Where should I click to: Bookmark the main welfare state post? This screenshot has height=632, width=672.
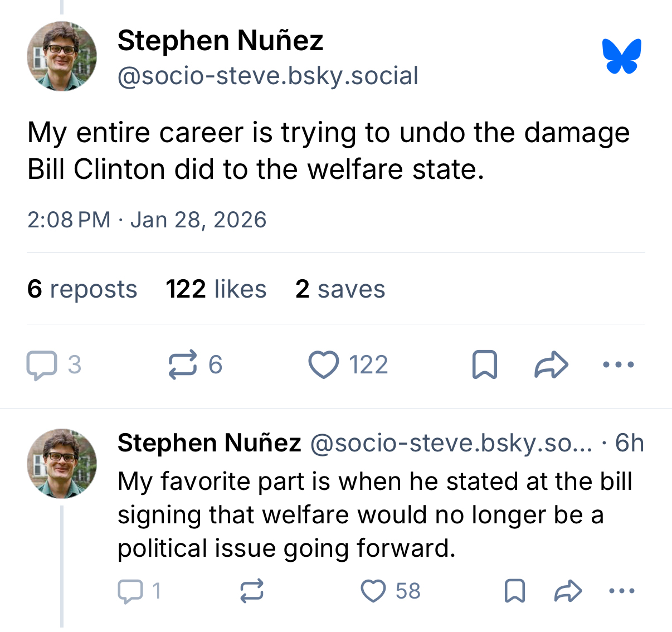[x=484, y=365]
